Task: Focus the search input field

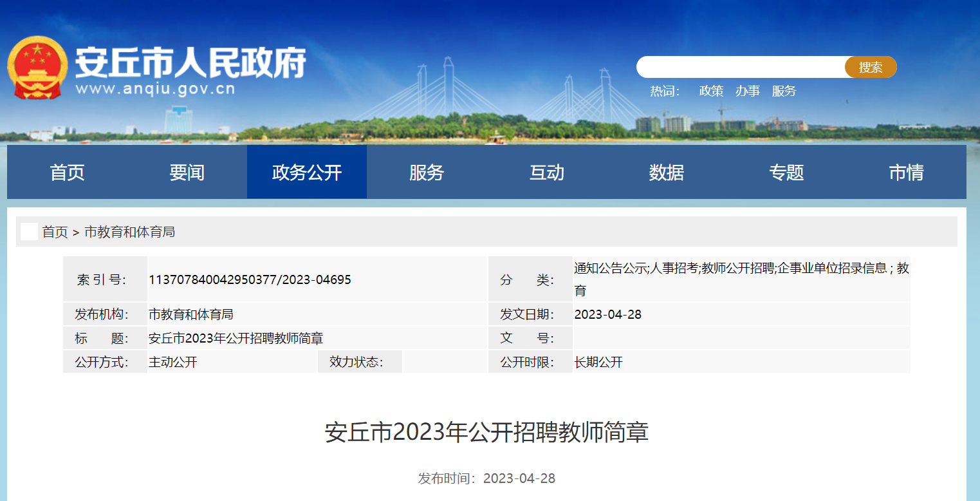Action: click(740, 67)
